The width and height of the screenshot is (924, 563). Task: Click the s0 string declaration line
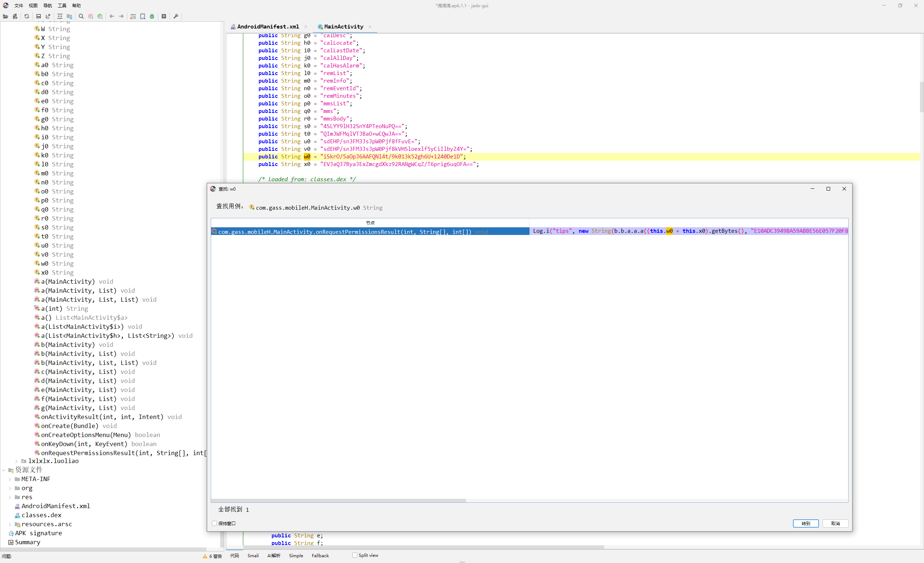tap(333, 126)
